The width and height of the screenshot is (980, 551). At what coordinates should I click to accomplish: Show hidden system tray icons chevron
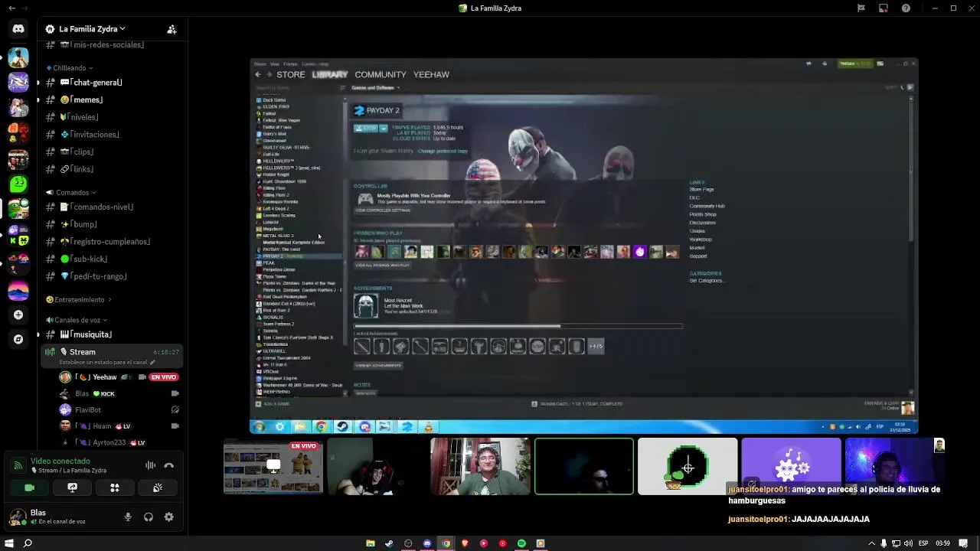click(x=871, y=543)
